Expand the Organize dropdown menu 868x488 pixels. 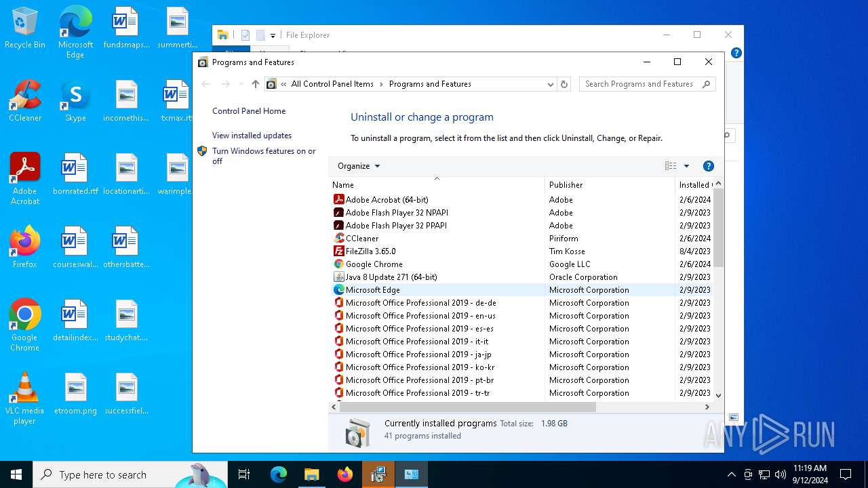pos(359,166)
